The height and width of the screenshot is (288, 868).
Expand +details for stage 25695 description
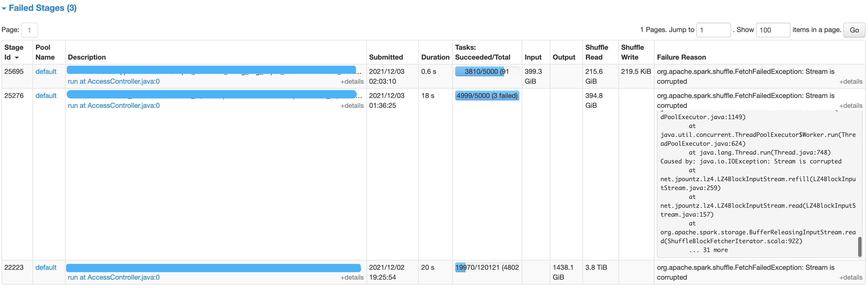click(352, 81)
